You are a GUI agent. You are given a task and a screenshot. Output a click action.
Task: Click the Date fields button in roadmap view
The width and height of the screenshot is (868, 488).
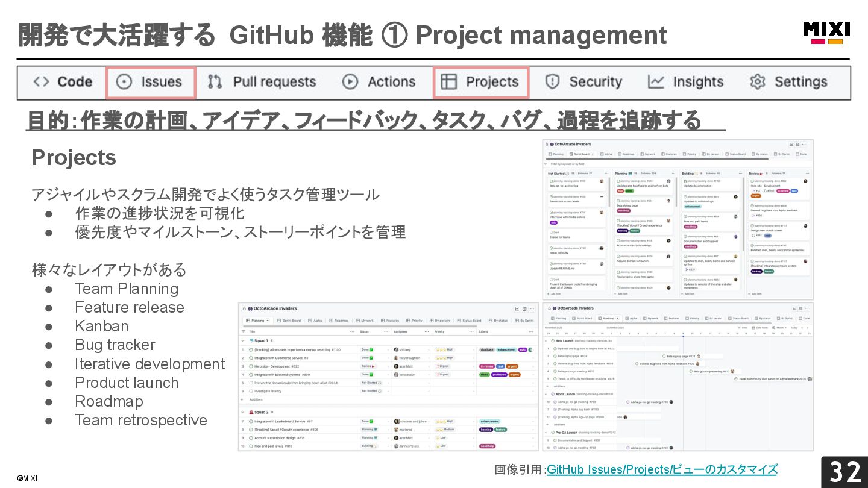760,328
